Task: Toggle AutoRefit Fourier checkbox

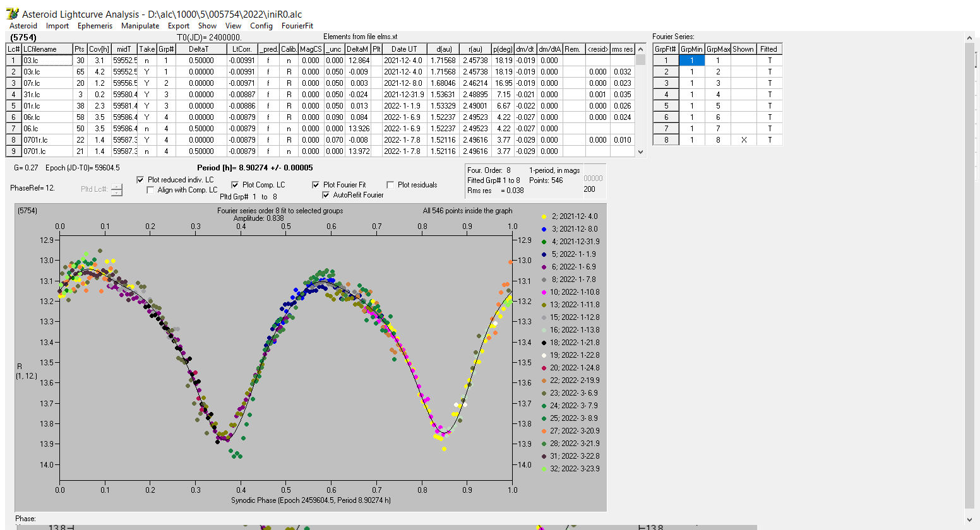Action: click(326, 195)
